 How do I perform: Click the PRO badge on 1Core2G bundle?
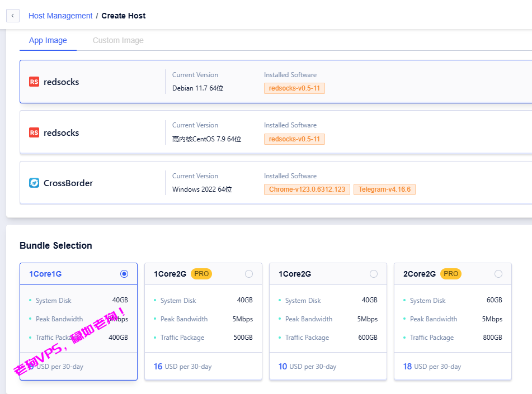click(x=201, y=274)
